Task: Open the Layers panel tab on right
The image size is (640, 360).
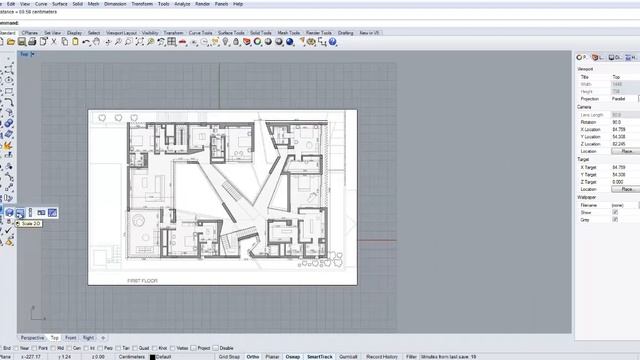Action: pyautogui.click(x=598, y=58)
